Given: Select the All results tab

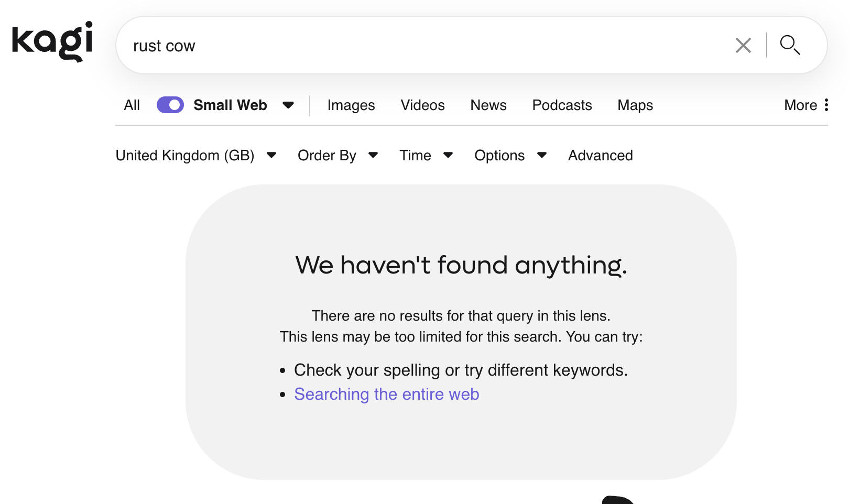Looking at the screenshot, I should click(132, 105).
